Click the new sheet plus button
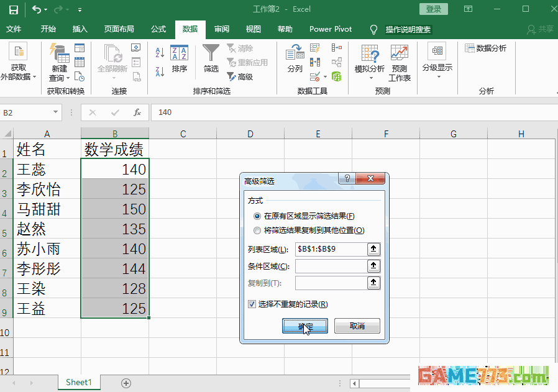The width and height of the screenshot is (558, 392). (126, 383)
